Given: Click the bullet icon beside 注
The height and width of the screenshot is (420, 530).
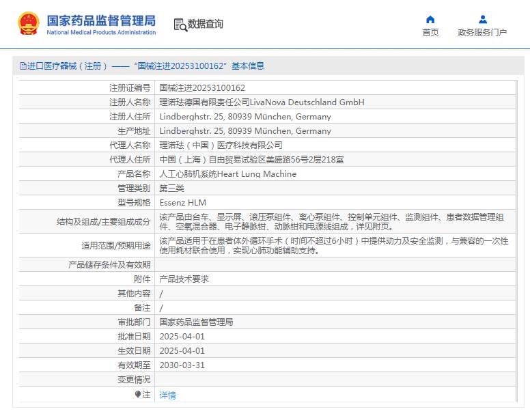Looking at the screenshot, I should pyautogui.click(x=137, y=395).
